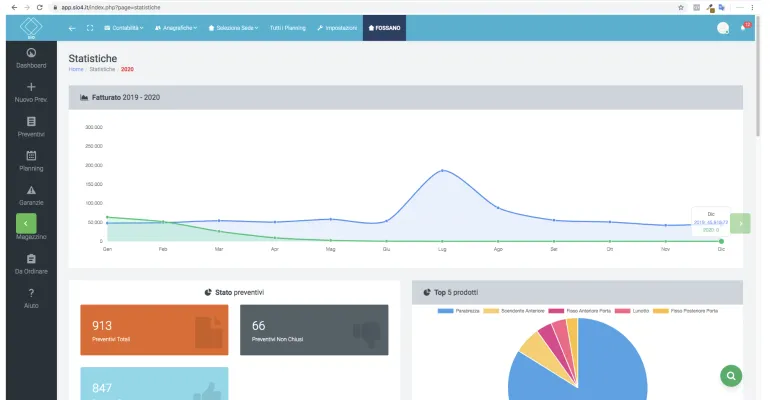Open Tutti i Planning
Screen dimensions: 770x400
coord(288,28)
